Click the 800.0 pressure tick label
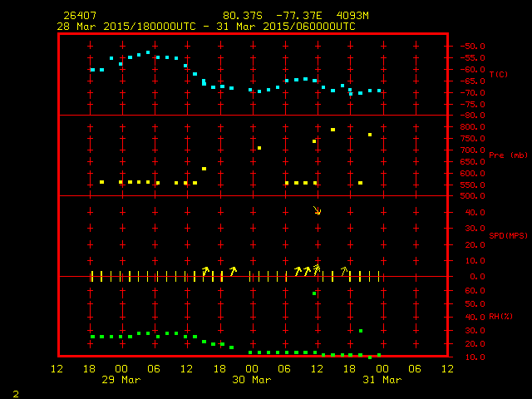532x399 pixels. (x=472, y=127)
